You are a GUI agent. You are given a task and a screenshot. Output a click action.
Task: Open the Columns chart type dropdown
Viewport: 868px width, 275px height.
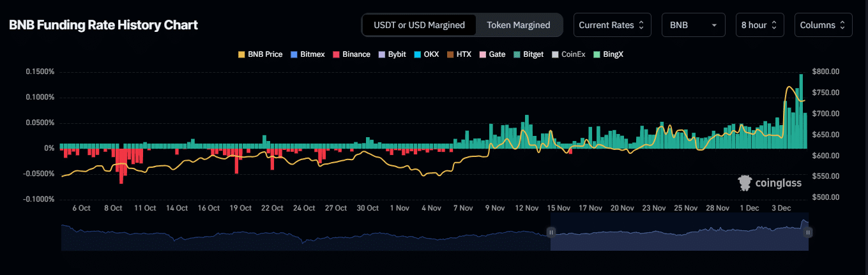pos(823,25)
